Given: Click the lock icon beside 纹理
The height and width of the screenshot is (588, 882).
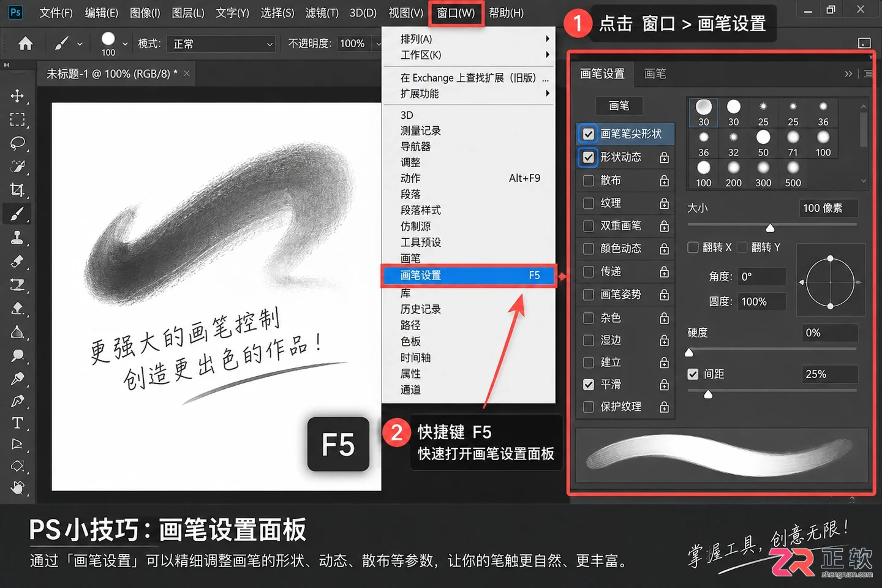Looking at the screenshot, I should point(664,203).
